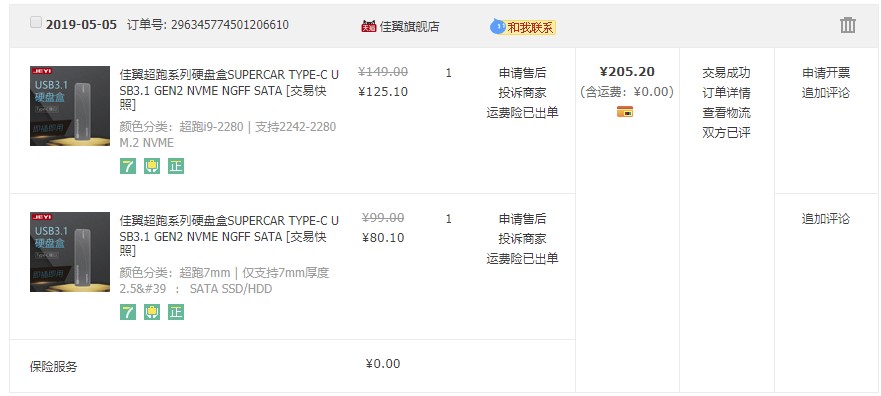The height and width of the screenshot is (396, 881).
Task: Open the 佳翼旗舰店 store link
Action: click(x=410, y=26)
